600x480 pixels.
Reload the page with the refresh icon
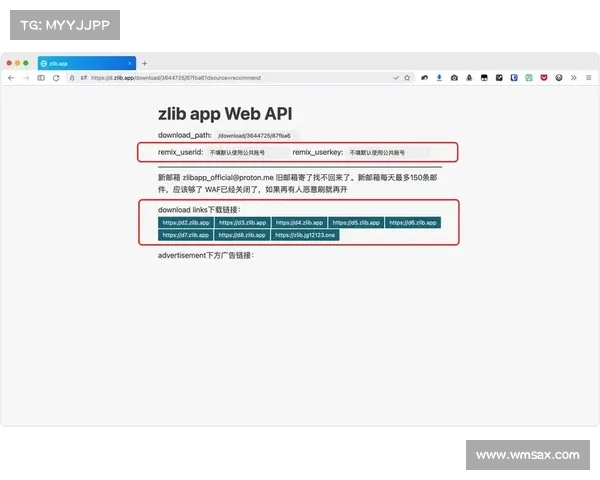[56, 78]
